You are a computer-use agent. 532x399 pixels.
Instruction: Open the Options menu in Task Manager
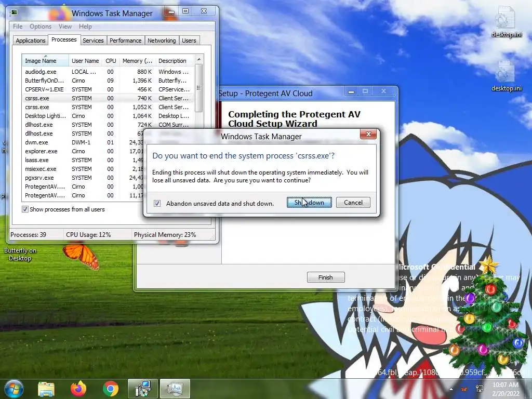(x=41, y=26)
